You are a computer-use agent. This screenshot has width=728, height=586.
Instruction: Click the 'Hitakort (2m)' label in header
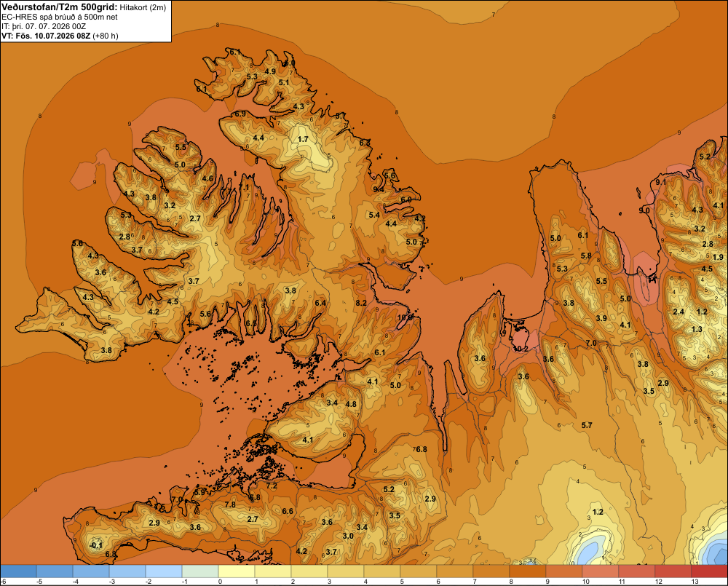[143, 7]
